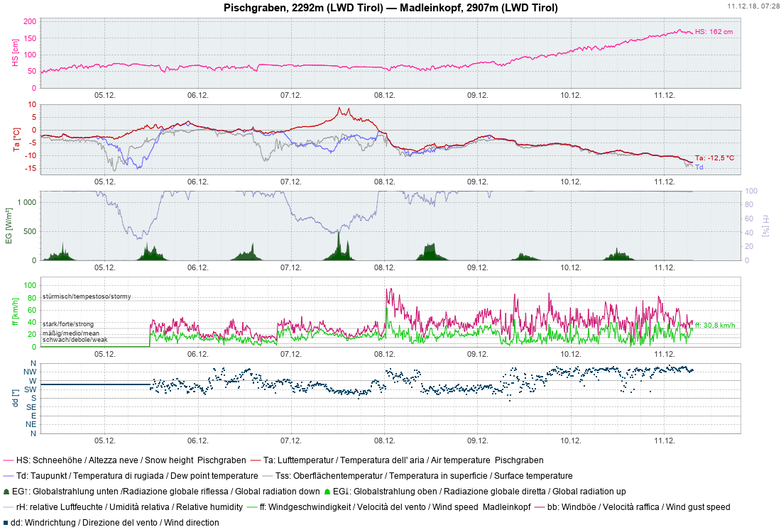Click the Pischgraben — Madleinkopf chart title
The width and height of the screenshot is (781, 532).
click(x=390, y=8)
